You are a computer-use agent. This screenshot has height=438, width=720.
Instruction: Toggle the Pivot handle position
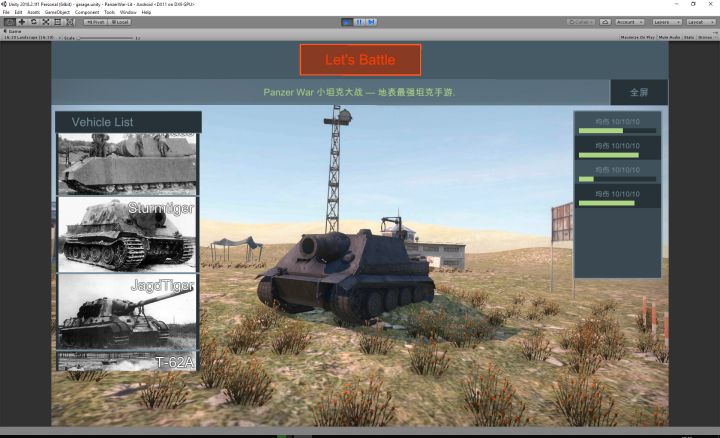(96, 22)
